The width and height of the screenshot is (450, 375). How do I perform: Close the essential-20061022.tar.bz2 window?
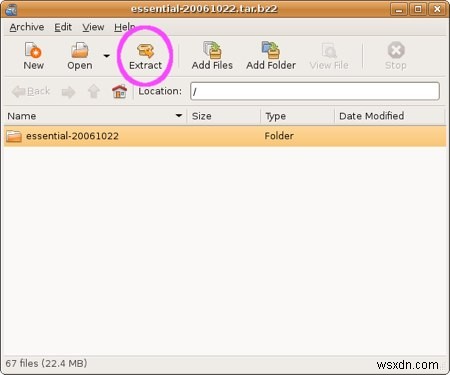(x=437, y=9)
